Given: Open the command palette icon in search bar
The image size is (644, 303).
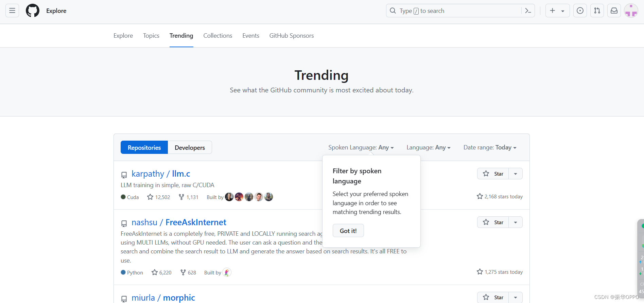Looking at the screenshot, I should (x=528, y=11).
